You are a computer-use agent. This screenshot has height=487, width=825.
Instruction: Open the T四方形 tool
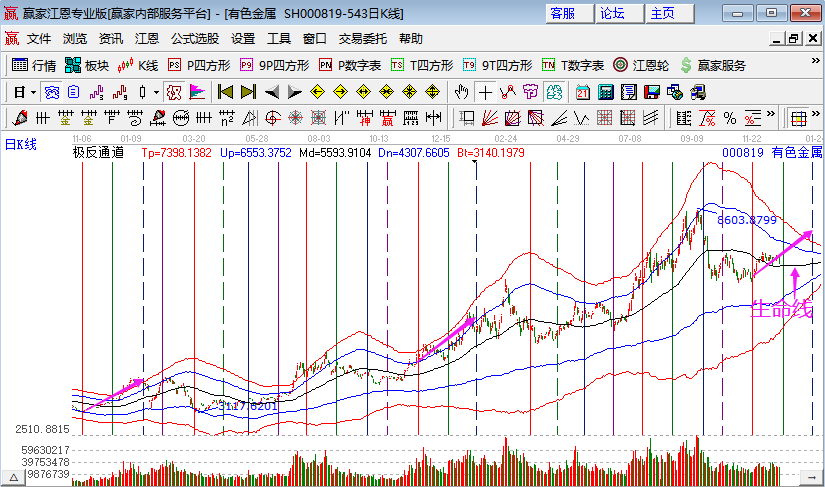click(422, 65)
